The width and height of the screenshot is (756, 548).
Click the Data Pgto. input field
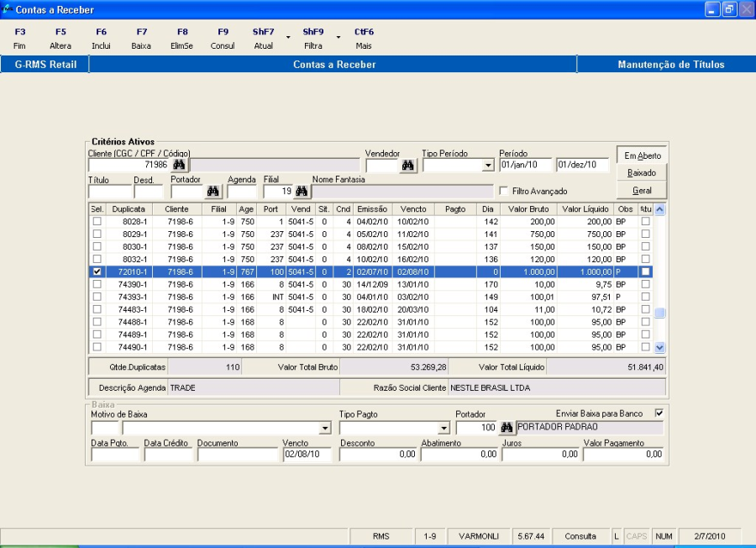114,455
